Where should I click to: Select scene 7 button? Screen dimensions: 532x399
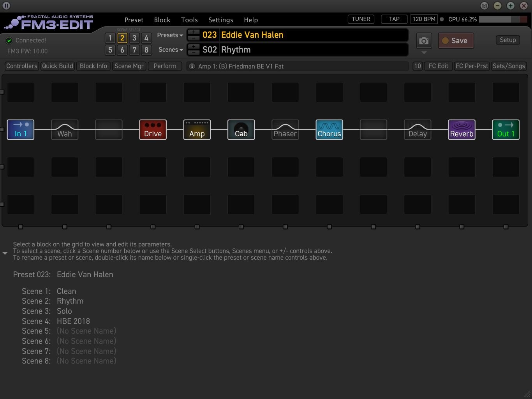click(134, 50)
